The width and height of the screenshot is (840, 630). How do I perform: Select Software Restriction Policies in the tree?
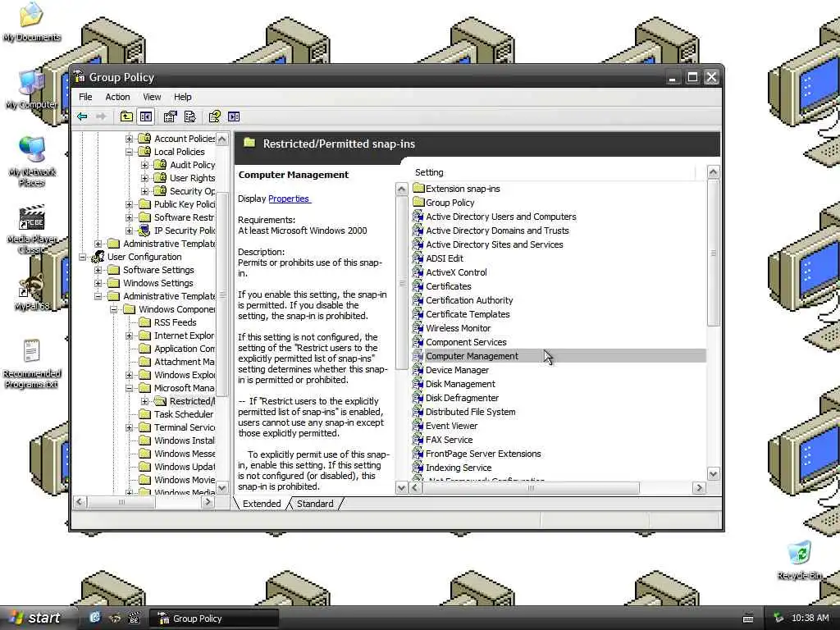[x=184, y=217]
